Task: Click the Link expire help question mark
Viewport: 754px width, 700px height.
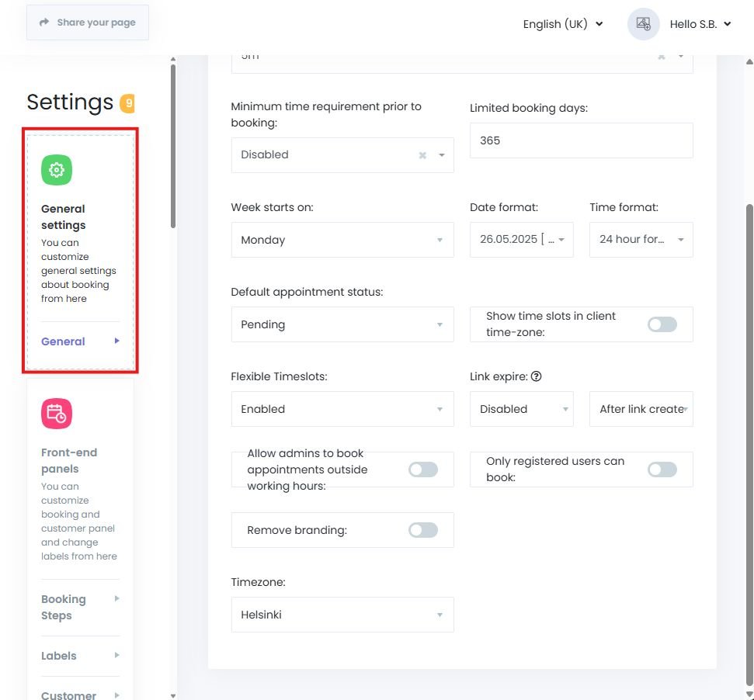Action: click(x=536, y=376)
